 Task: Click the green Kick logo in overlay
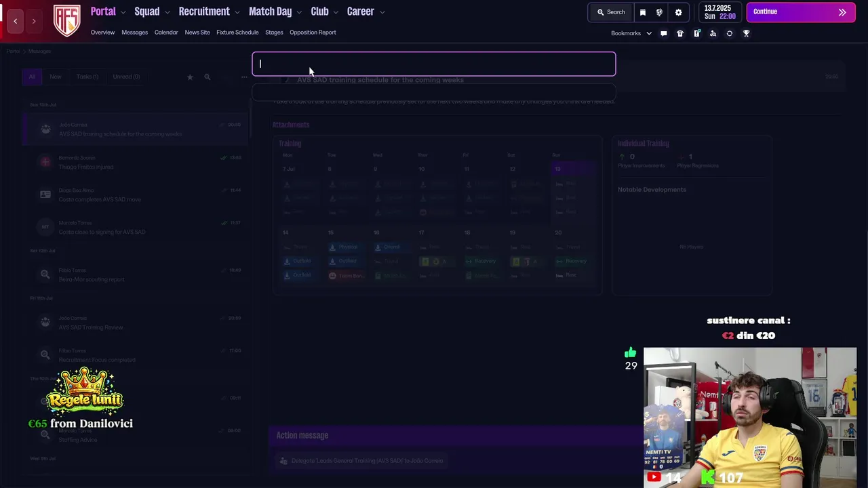pos(708,477)
